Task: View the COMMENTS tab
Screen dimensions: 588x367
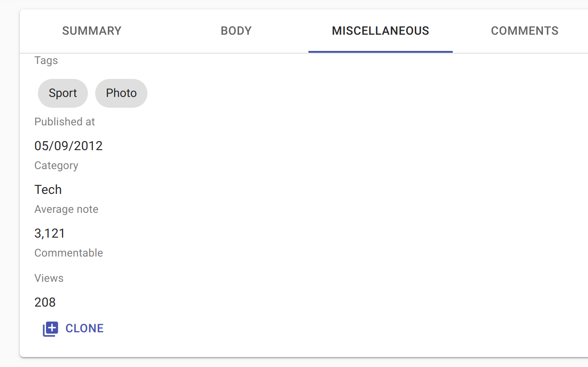Action: [524, 31]
